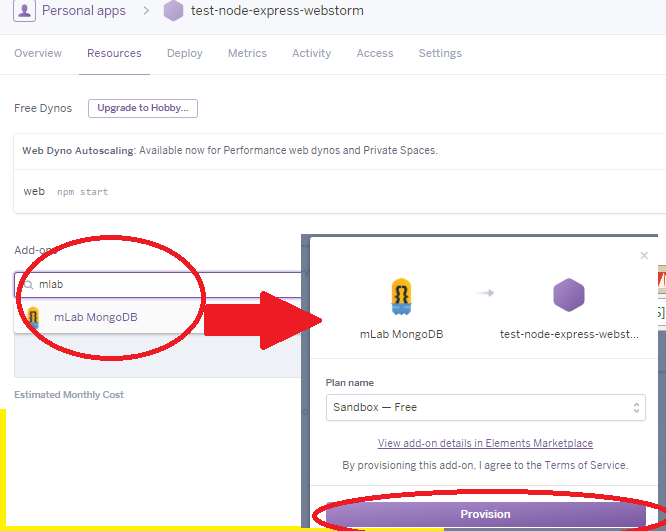This screenshot has width=666, height=531.
Task: Click the mLab MongoDB icon in search results
Action: click(x=34, y=318)
